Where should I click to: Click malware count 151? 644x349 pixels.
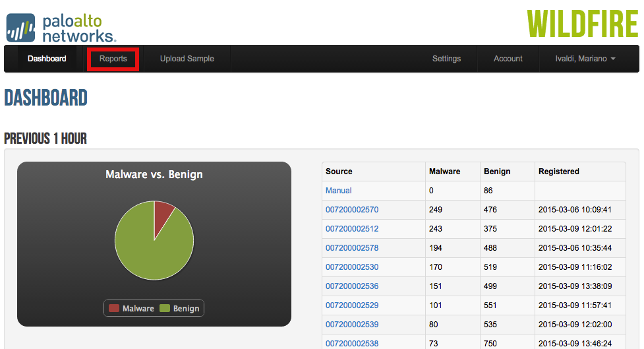point(435,286)
